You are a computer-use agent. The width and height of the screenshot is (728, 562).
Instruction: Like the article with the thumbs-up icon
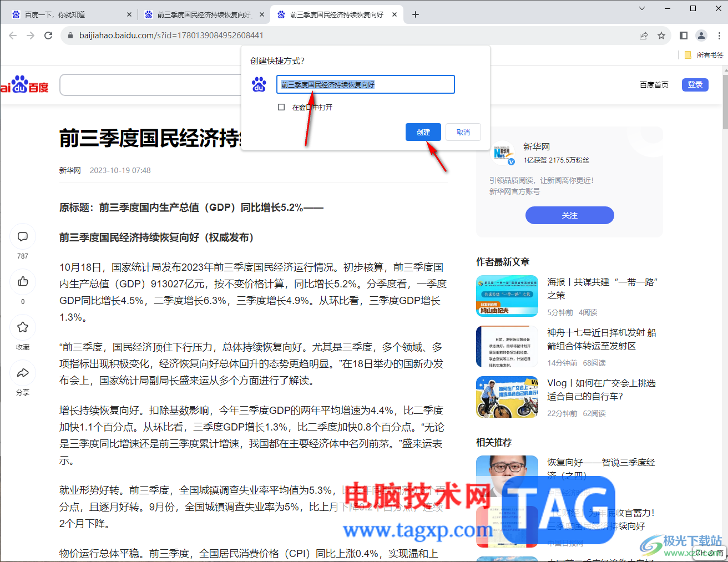[x=23, y=282]
